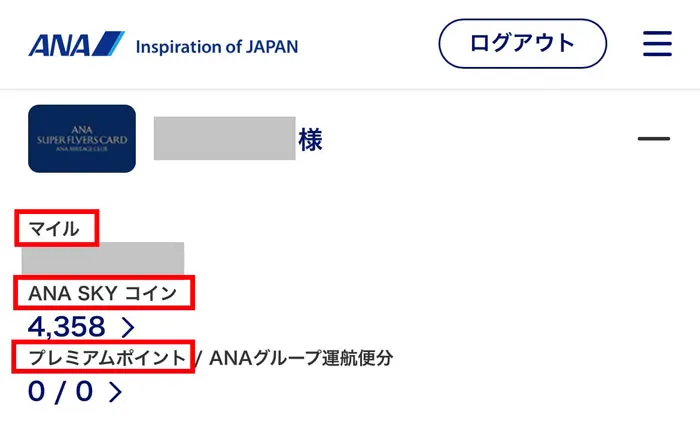The image size is (700, 434).
Task: Tap the ログアウト logout button
Action: point(522,44)
